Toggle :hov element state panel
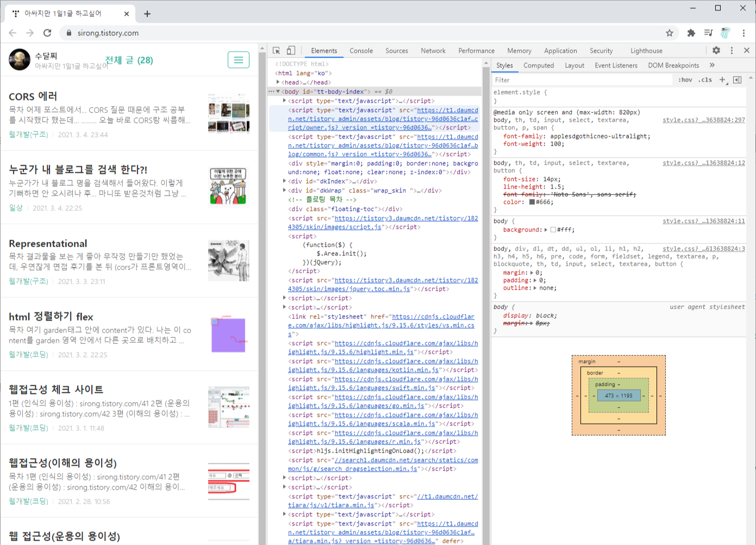Viewport: 756px width, 545px height. click(685, 80)
